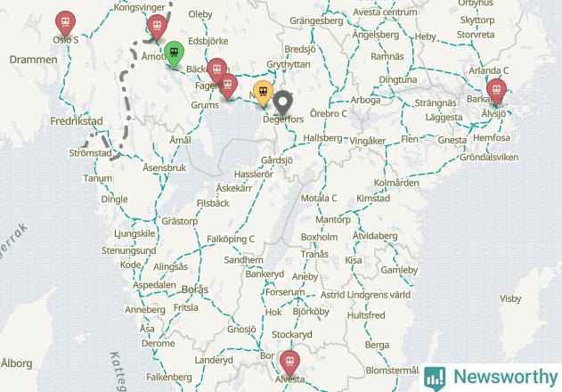Screen dimensions: 562x392
Task: Click the Borås city label
Action: point(195,290)
